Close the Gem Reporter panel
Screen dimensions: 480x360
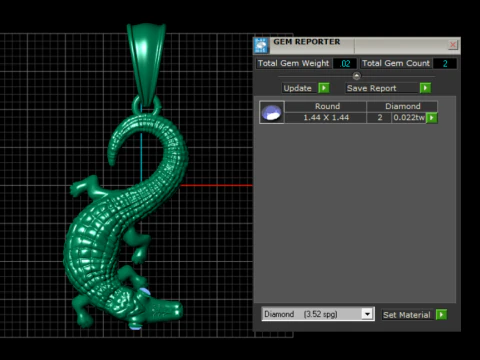click(452, 45)
